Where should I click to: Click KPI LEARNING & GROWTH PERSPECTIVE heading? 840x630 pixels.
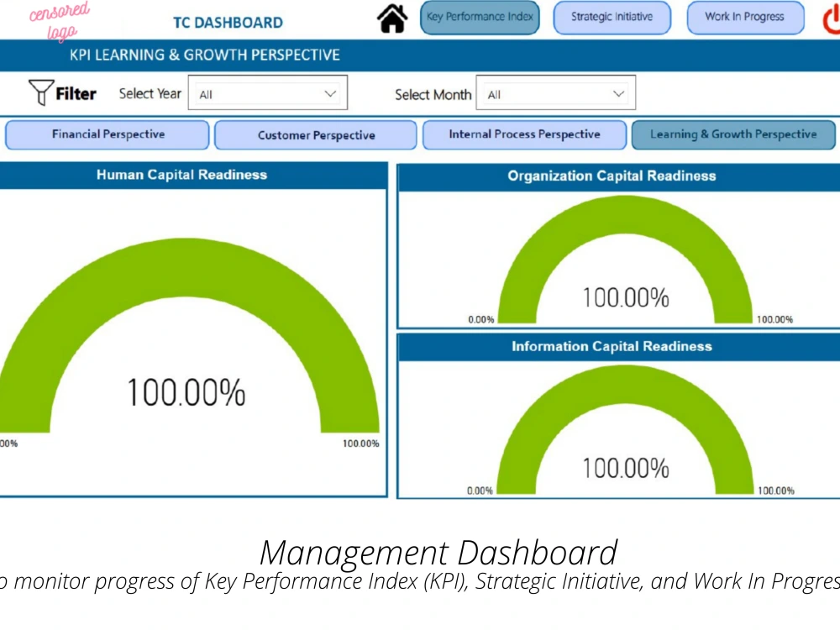click(x=205, y=55)
